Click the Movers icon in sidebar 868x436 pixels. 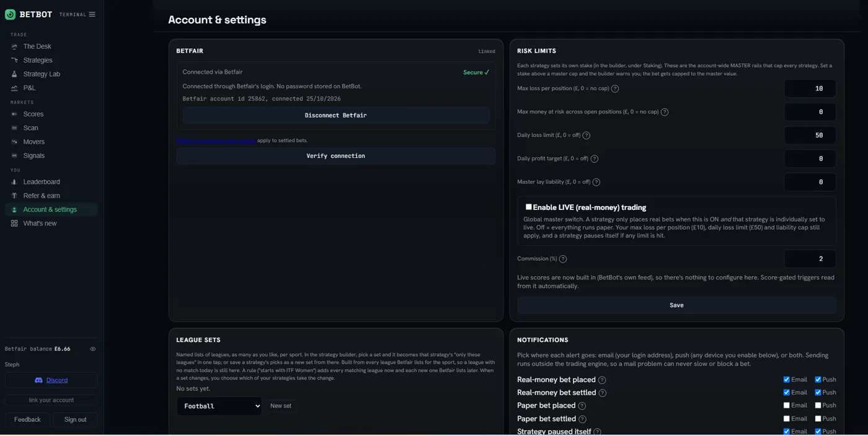click(x=14, y=142)
